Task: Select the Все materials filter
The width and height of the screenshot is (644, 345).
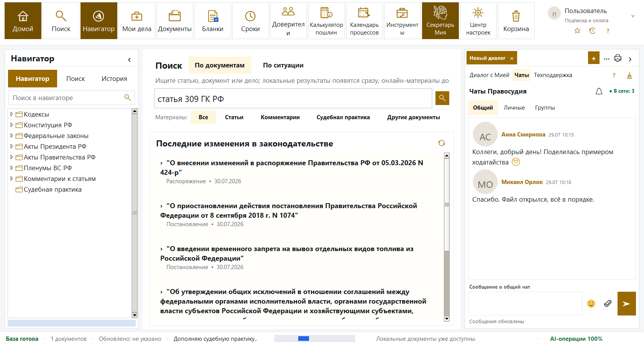Action: pyautogui.click(x=204, y=117)
